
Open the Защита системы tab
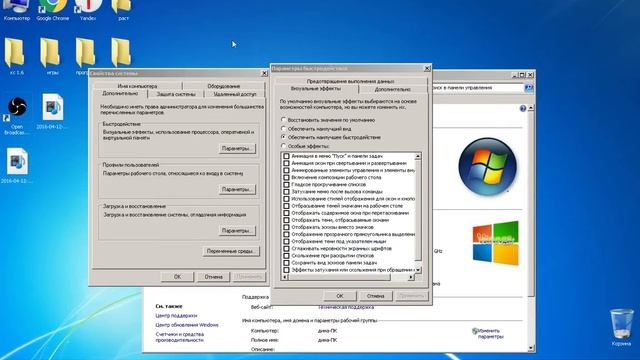click(176, 94)
